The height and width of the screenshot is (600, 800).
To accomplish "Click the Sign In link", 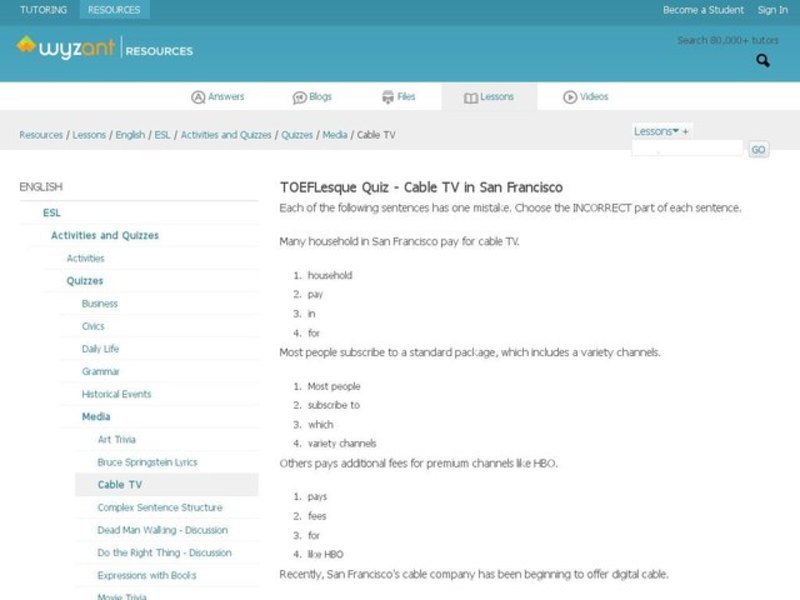I will point(772,10).
